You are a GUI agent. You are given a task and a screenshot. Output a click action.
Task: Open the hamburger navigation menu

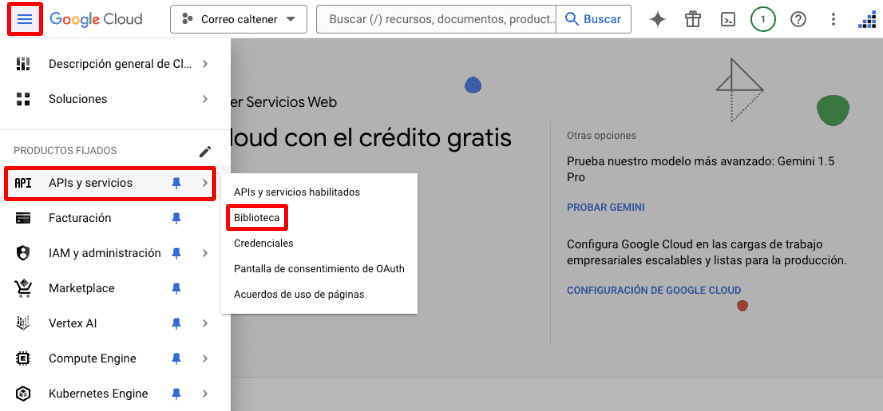point(25,19)
